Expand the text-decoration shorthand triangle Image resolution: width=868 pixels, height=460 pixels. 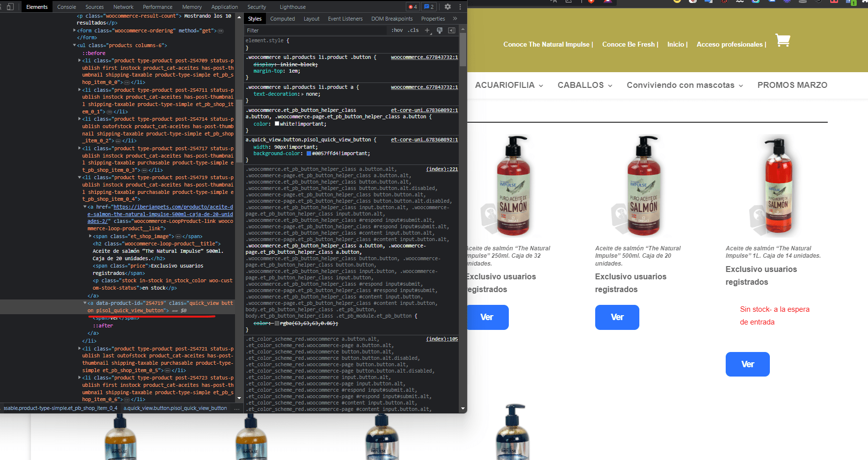[x=302, y=94]
